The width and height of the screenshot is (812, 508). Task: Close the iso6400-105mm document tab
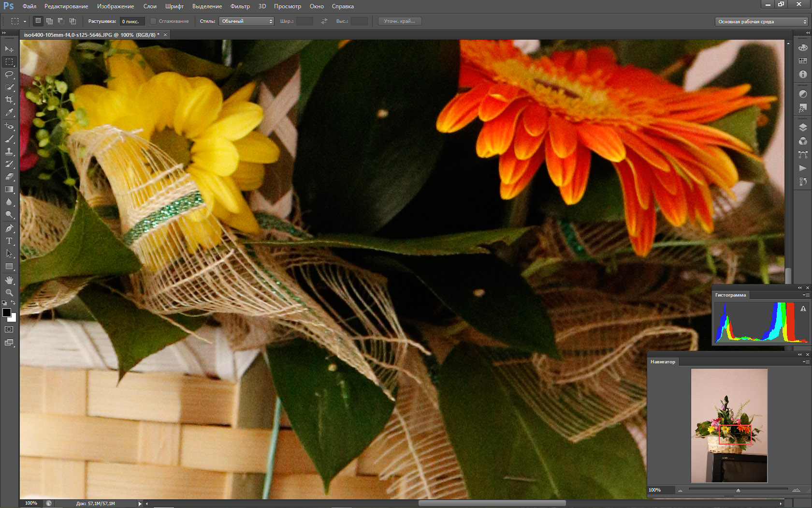[165, 35]
